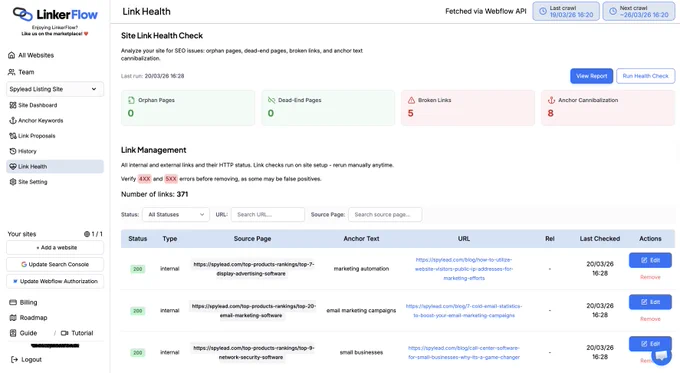This screenshot has height=373, width=680.
Task: Click the + Add a website button
Action: click(55, 248)
